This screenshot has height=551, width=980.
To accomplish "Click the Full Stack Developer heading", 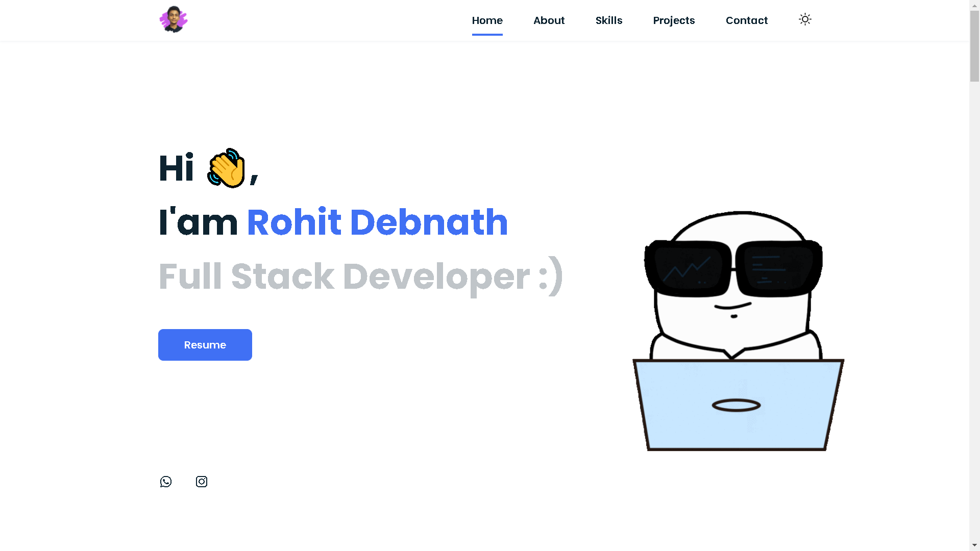I will click(360, 277).
